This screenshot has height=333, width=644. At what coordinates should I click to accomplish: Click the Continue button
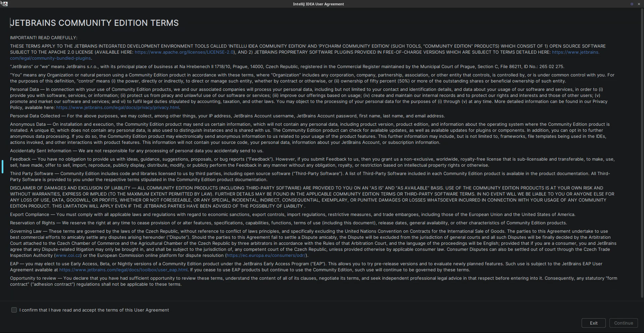623,323
